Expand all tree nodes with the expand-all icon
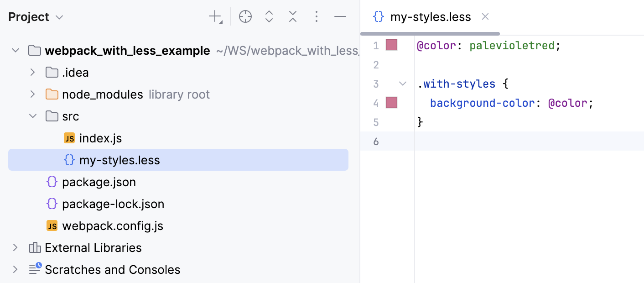Screen dimensions: 644x283 click(269, 16)
